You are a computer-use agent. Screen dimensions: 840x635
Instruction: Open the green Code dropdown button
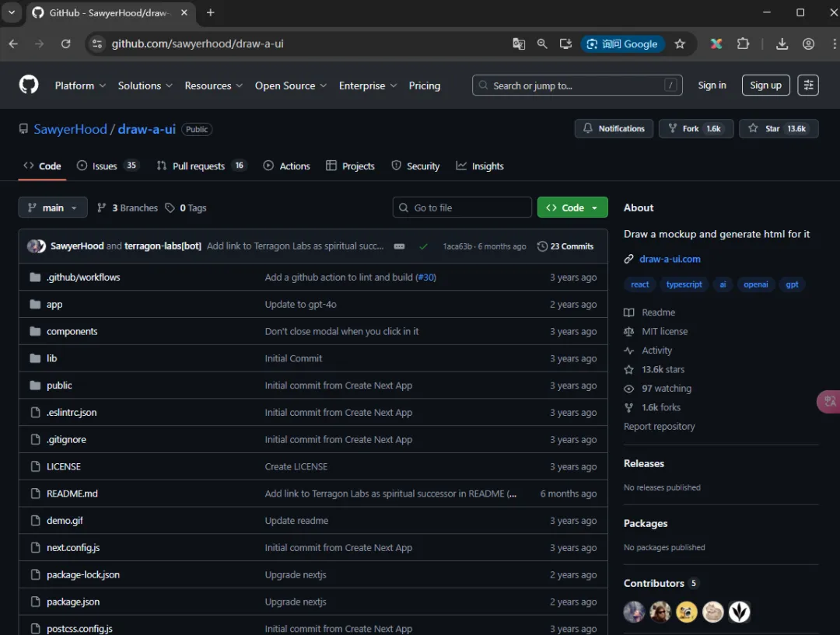[572, 208]
